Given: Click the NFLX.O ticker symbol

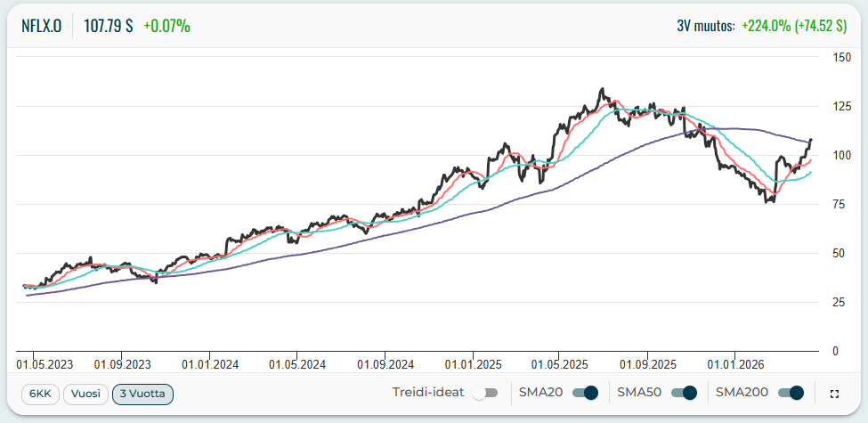Looking at the screenshot, I should [41, 26].
